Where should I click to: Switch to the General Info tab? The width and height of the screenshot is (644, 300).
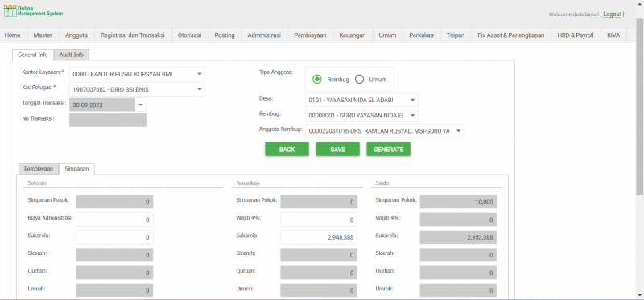[x=33, y=55]
